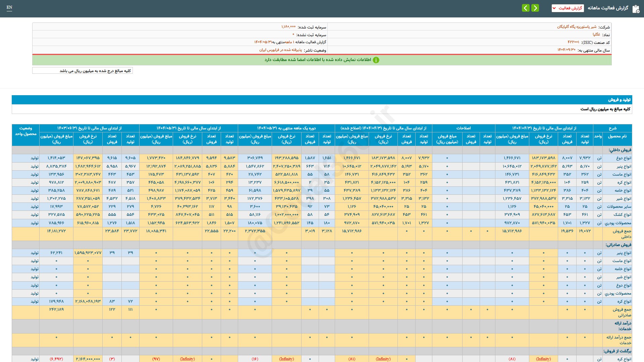Click the فروش صادراتی section row
The height and width of the screenshot is (362, 644).
click(322, 245)
